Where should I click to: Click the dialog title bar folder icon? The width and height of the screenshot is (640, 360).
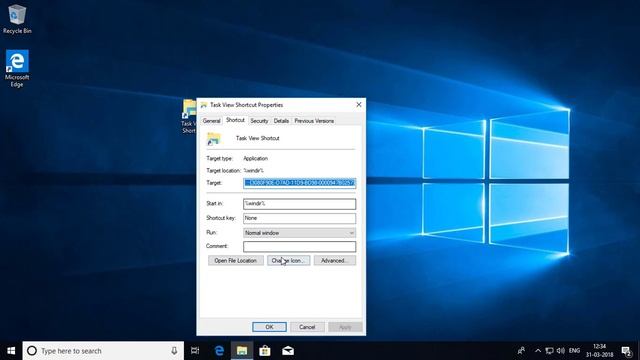(x=204, y=105)
